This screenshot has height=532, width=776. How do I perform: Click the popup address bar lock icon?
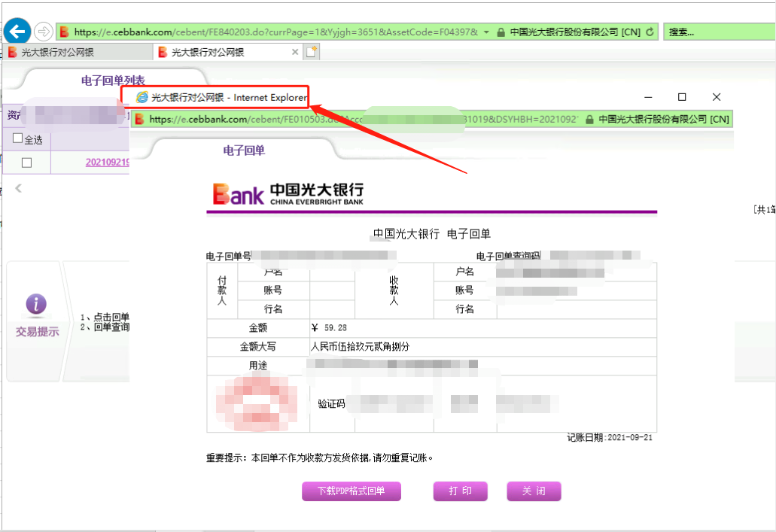tap(589, 119)
